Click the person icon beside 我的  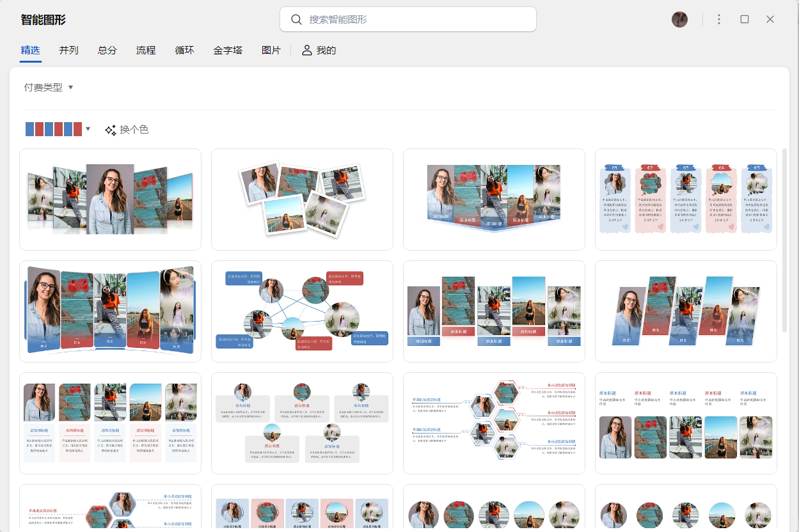pyautogui.click(x=306, y=50)
